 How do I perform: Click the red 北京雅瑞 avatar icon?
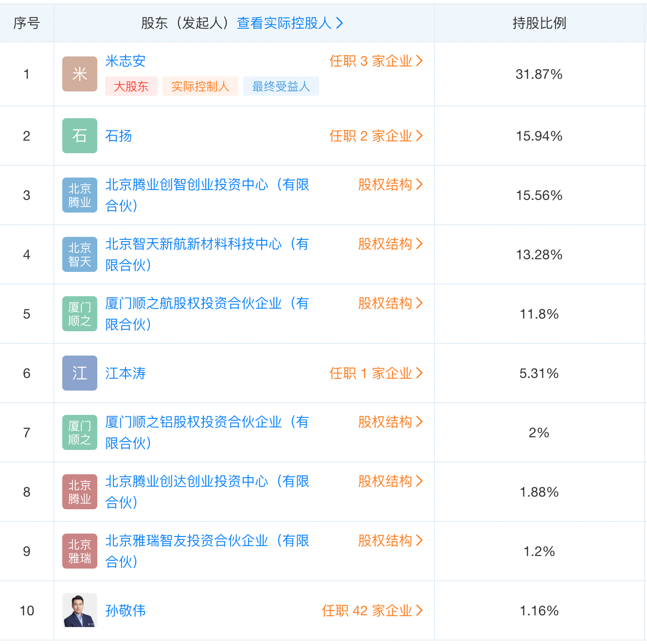(80, 551)
